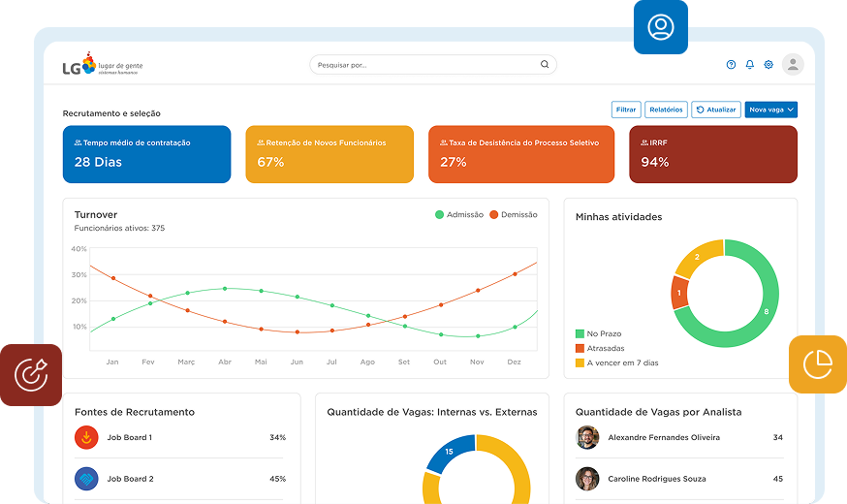This screenshot has width=847, height=504.
Task: Click the user profile avatar
Action: pyautogui.click(x=793, y=65)
